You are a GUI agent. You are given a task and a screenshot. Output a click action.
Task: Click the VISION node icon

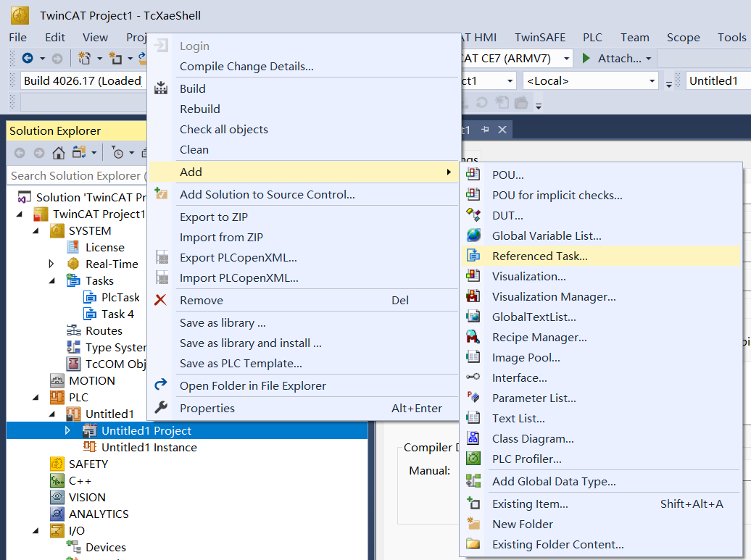click(x=57, y=497)
